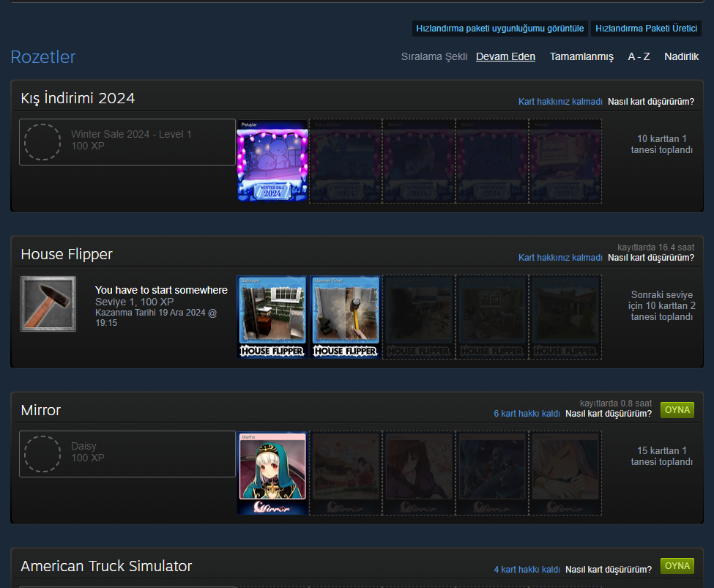Click Daisy badge name text

point(83,447)
